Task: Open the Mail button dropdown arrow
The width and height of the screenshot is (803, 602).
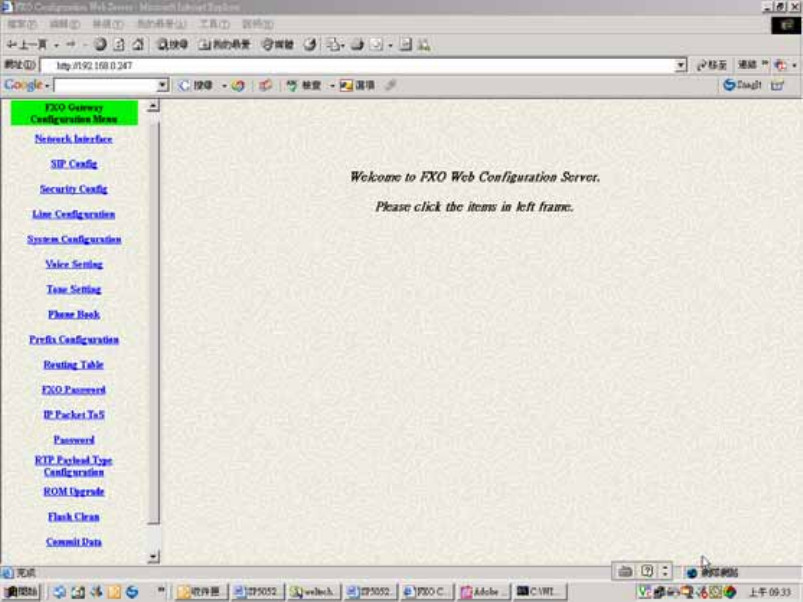Action: [x=343, y=46]
